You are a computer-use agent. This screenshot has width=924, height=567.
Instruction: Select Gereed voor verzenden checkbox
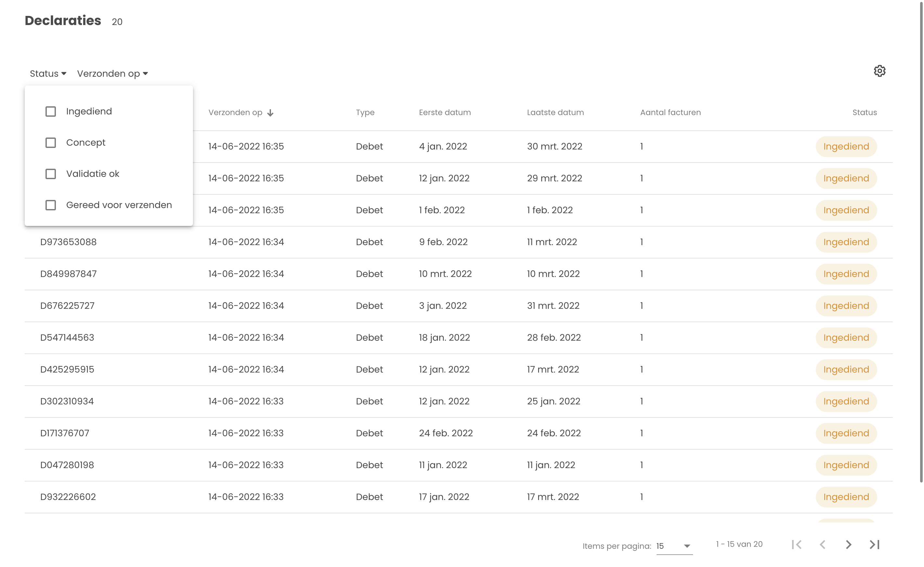(x=51, y=205)
